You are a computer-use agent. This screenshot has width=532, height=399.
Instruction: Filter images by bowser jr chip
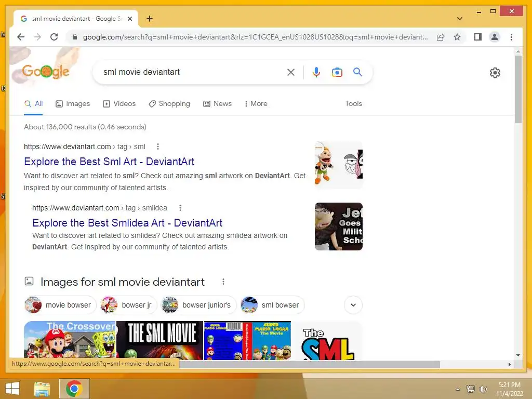pyautogui.click(x=129, y=305)
